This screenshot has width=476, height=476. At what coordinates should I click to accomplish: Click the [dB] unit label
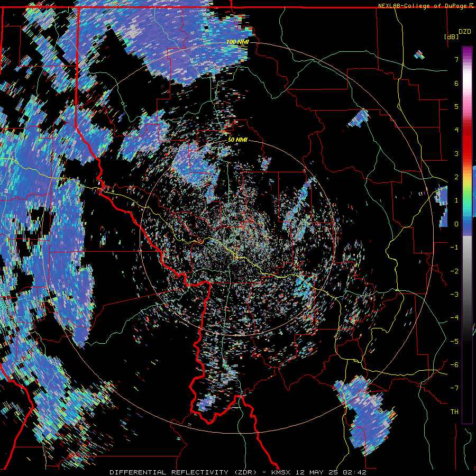(x=452, y=36)
